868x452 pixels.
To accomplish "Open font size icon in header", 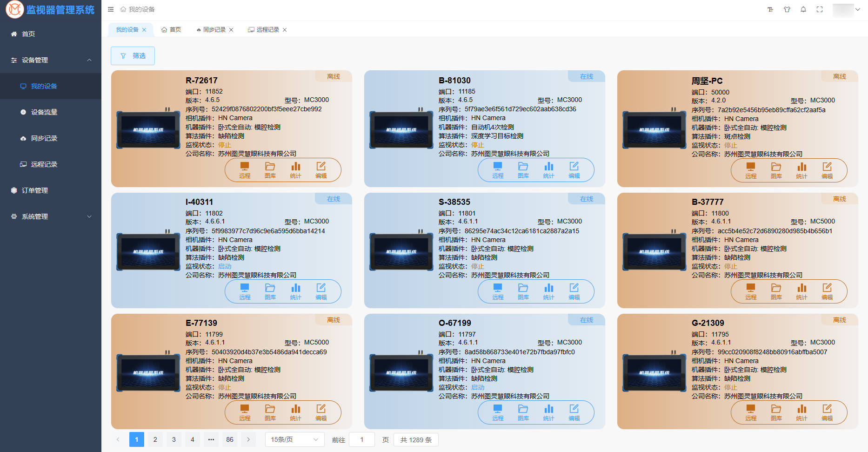I will tap(770, 9).
